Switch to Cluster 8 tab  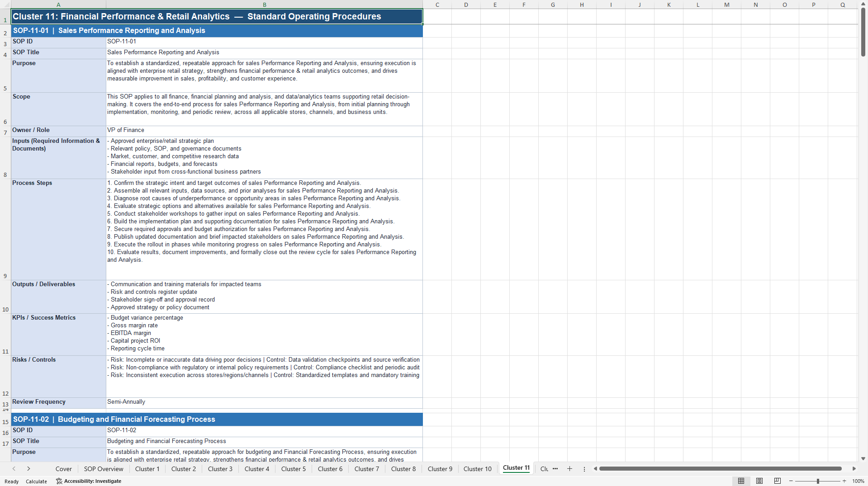click(x=403, y=469)
